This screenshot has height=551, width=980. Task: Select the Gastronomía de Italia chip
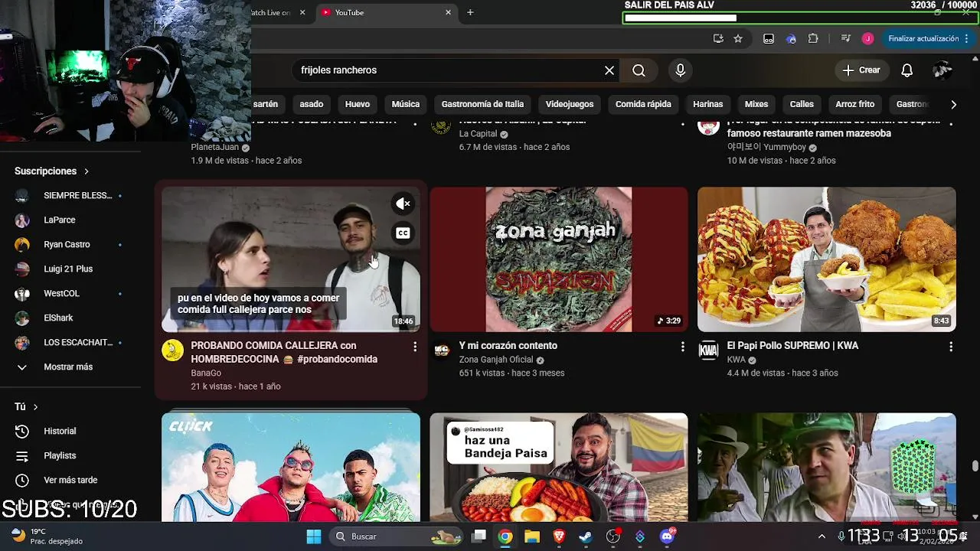(x=482, y=104)
